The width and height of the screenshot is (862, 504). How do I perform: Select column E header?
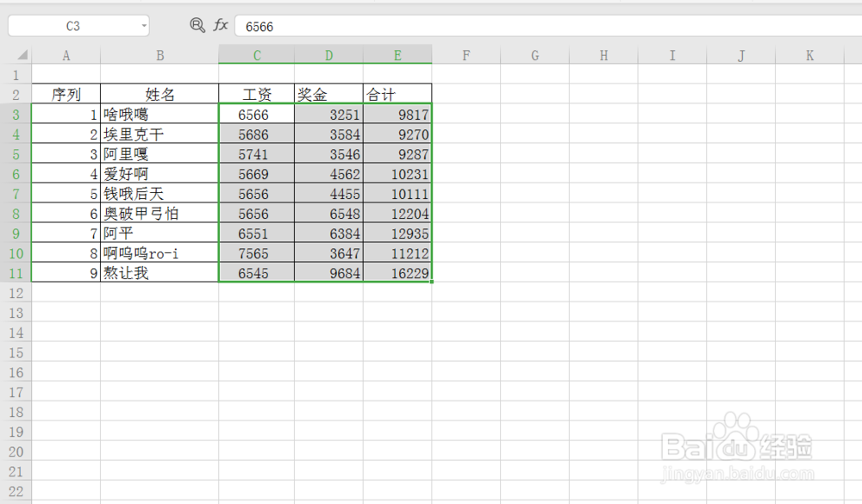397,55
